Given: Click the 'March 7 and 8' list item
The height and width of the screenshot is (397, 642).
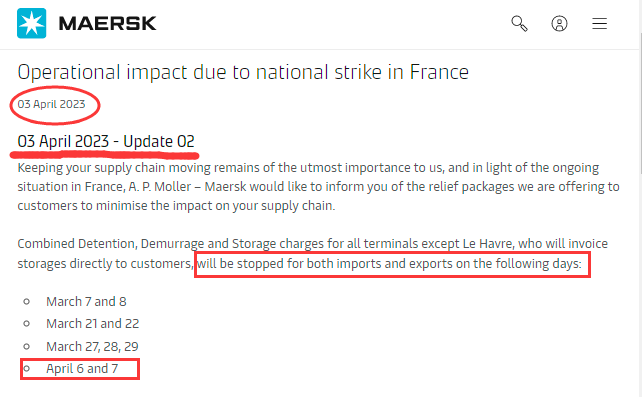Looking at the screenshot, I should click(86, 302).
